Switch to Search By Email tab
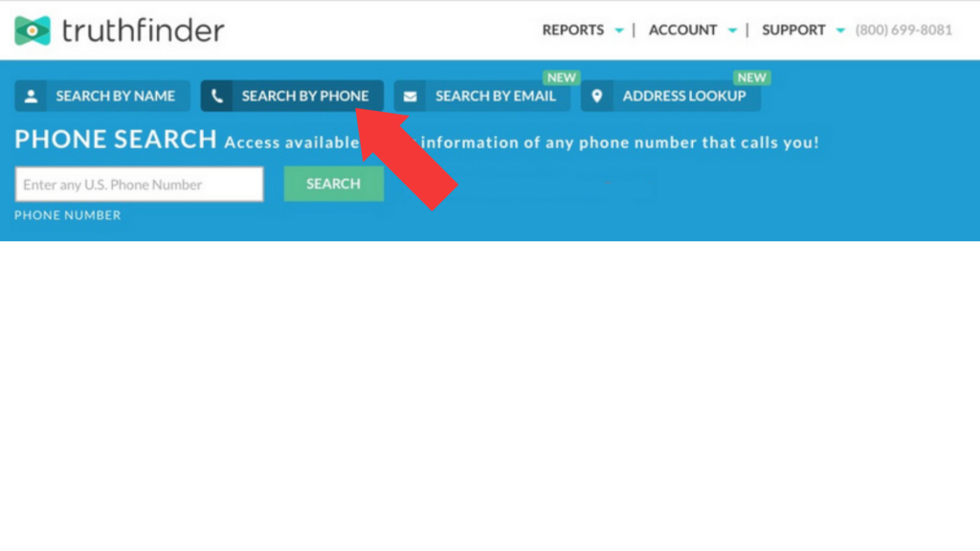This screenshot has width=980, height=551. [x=482, y=97]
